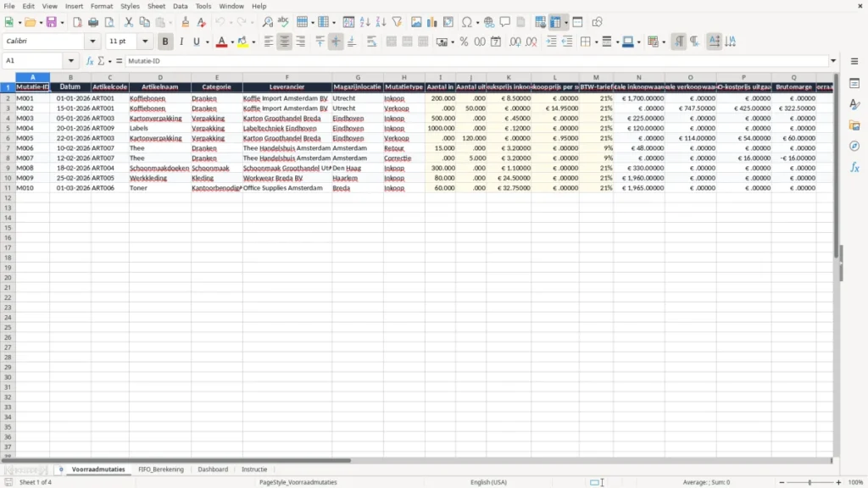This screenshot has width=868, height=488.
Task: Toggle Center Vertically alignment
Action: click(336, 42)
